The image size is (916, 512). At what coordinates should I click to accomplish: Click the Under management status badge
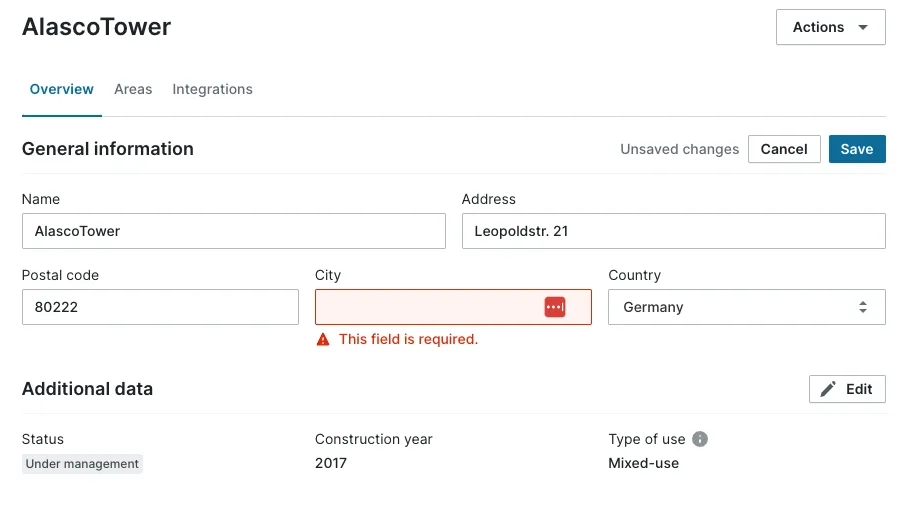coord(82,464)
